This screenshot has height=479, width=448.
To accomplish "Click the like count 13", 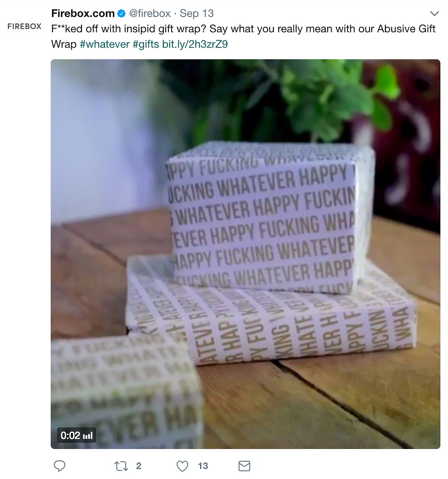I will point(203,466).
